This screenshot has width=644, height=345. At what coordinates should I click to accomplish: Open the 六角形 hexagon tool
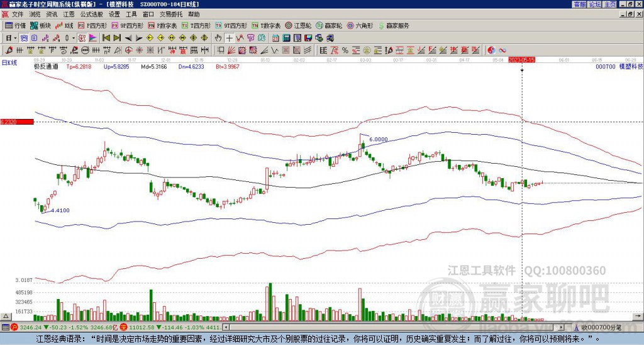(360, 25)
